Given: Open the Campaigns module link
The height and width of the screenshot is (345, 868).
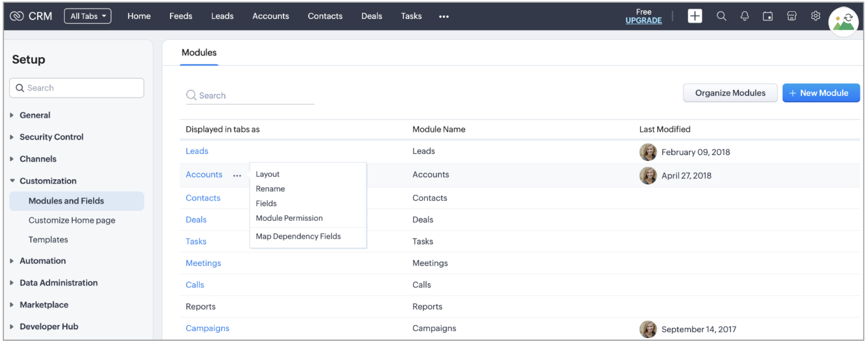Looking at the screenshot, I should point(207,328).
